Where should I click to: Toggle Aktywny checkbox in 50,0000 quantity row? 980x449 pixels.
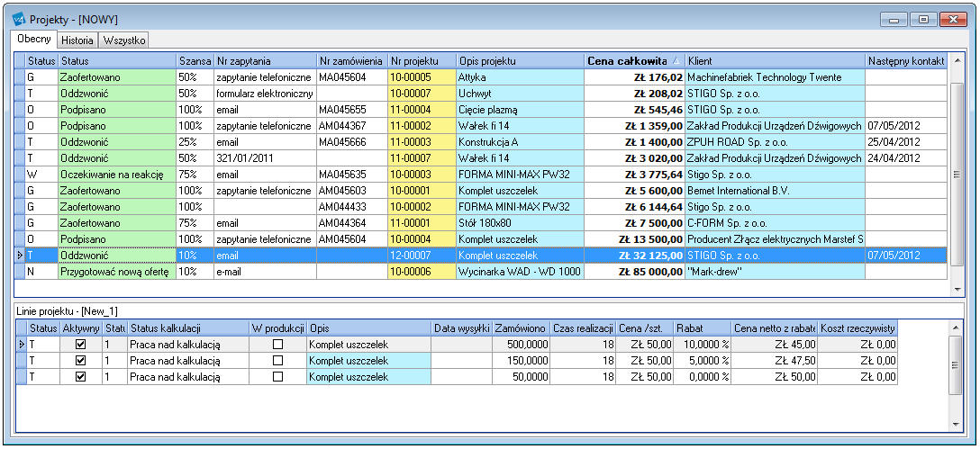81,376
